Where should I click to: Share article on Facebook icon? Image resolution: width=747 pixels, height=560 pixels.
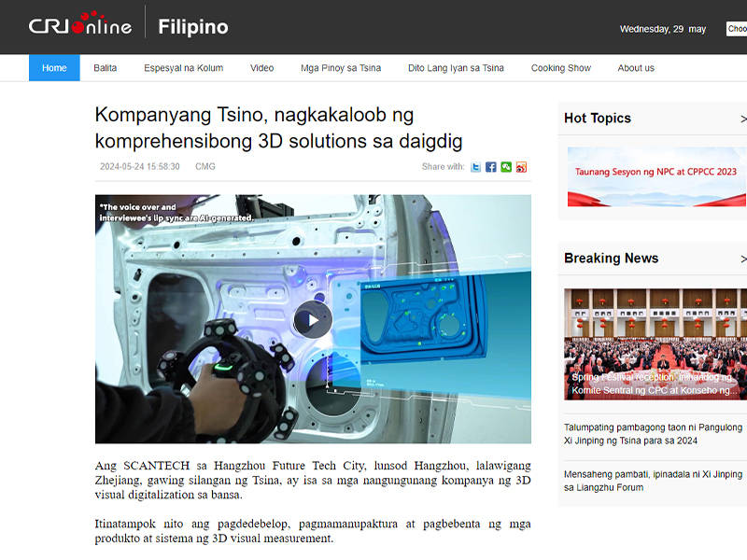(x=491, y=167)
